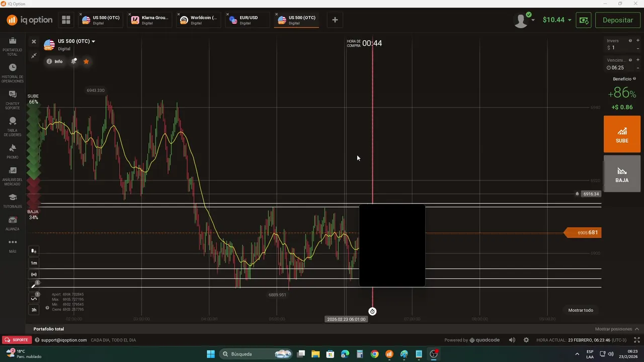Change the 3h chart time range

pos(34,310)
